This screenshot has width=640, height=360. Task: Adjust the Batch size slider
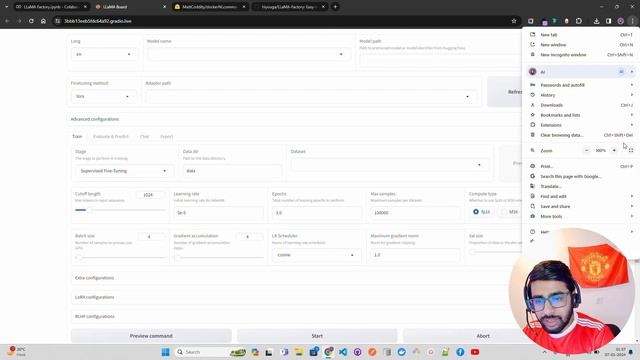[121, 258]
